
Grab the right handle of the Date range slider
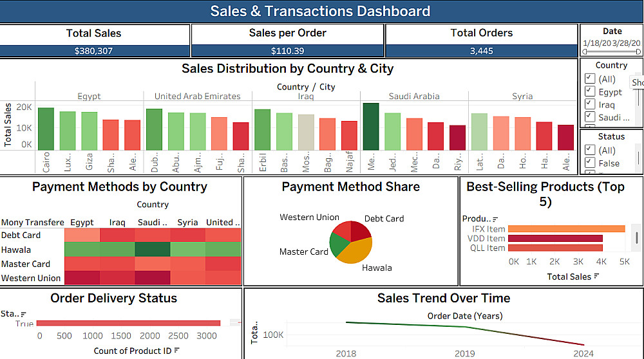638,51
